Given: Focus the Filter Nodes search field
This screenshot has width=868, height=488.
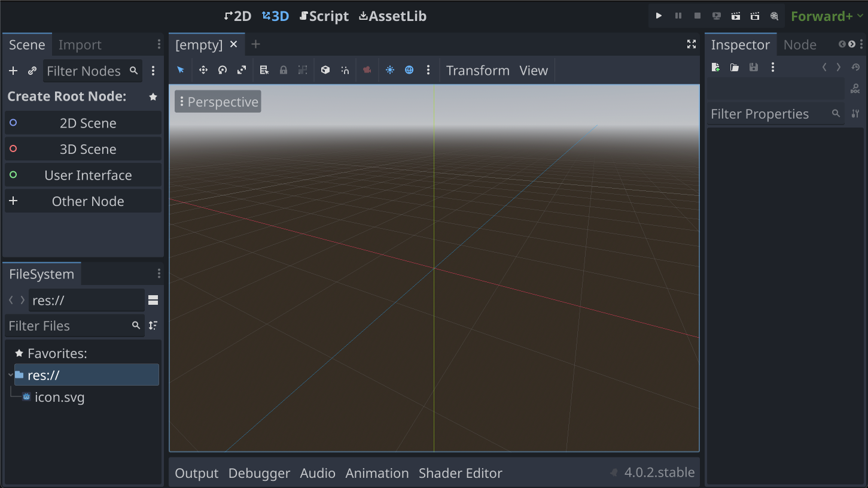Looking at the screenshot, I should coord(93,71).
